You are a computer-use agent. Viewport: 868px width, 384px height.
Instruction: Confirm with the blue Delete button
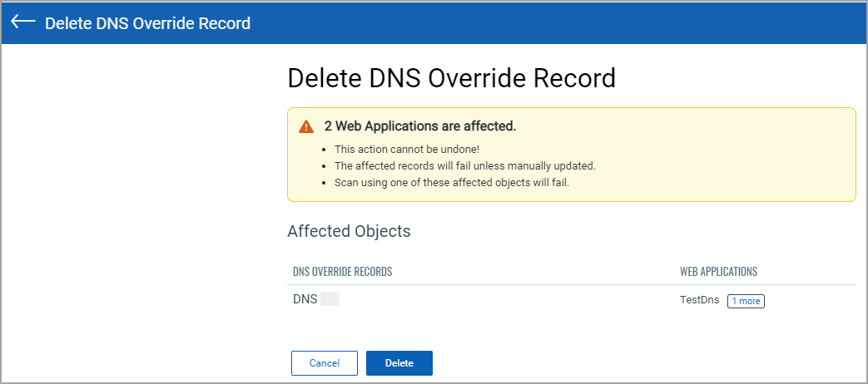click(x=399, y=363)
